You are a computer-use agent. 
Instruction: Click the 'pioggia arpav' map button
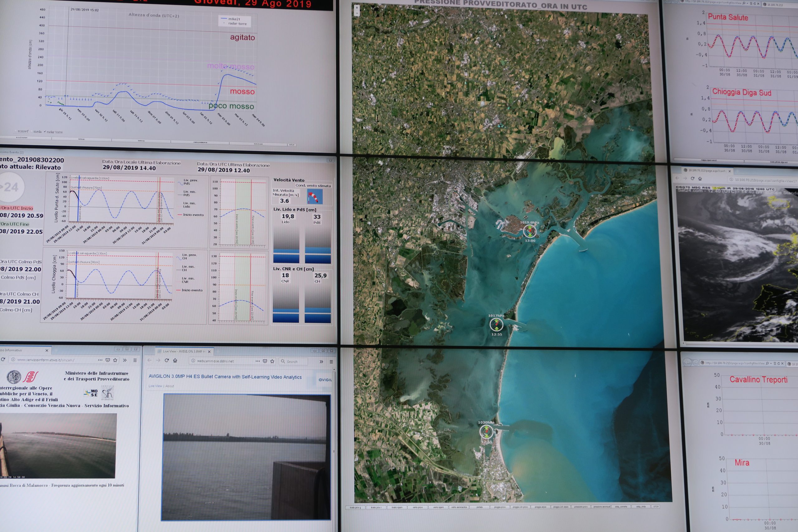point(541,507)
